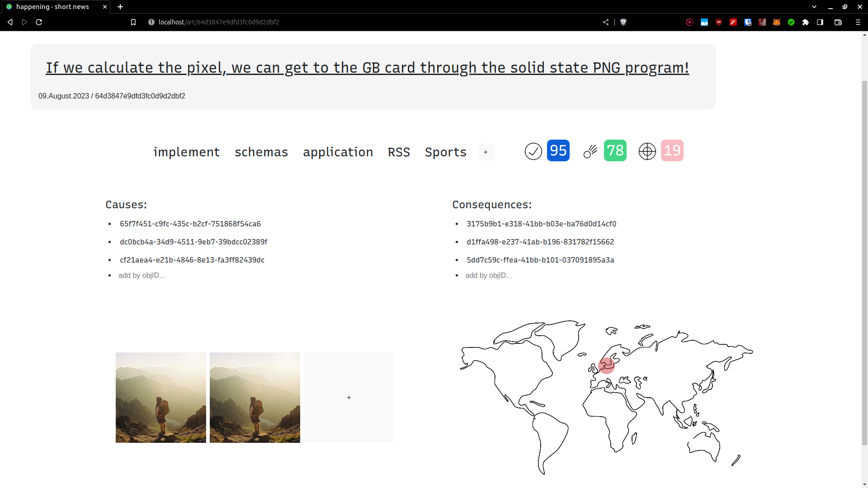Open cause 65f7f451-c9fc-435c-b2cf-751868f54ca6

point(190,224)
